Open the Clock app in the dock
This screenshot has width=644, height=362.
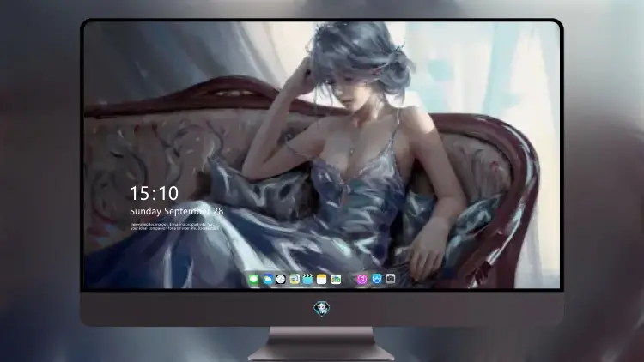point(281,280)
